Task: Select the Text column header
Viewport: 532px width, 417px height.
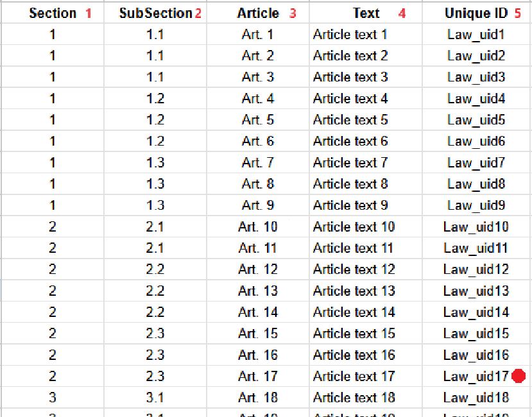Action: coord(366,13)
